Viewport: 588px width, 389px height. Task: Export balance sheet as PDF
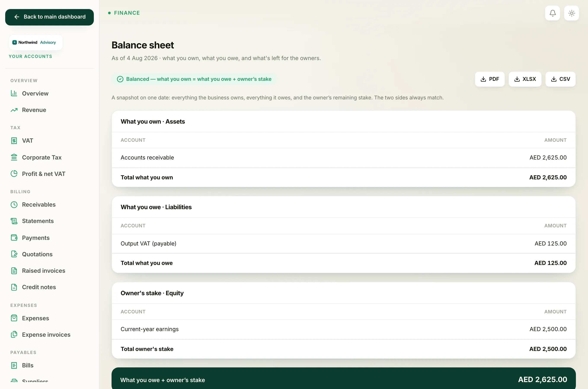coord(489,79)
